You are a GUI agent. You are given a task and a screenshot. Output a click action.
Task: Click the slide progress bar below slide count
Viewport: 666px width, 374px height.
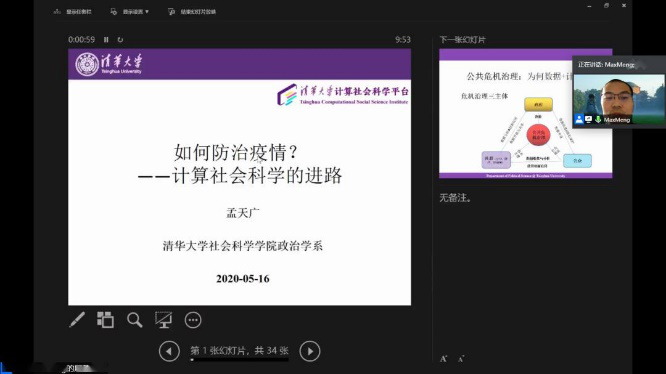coord(240,360)
